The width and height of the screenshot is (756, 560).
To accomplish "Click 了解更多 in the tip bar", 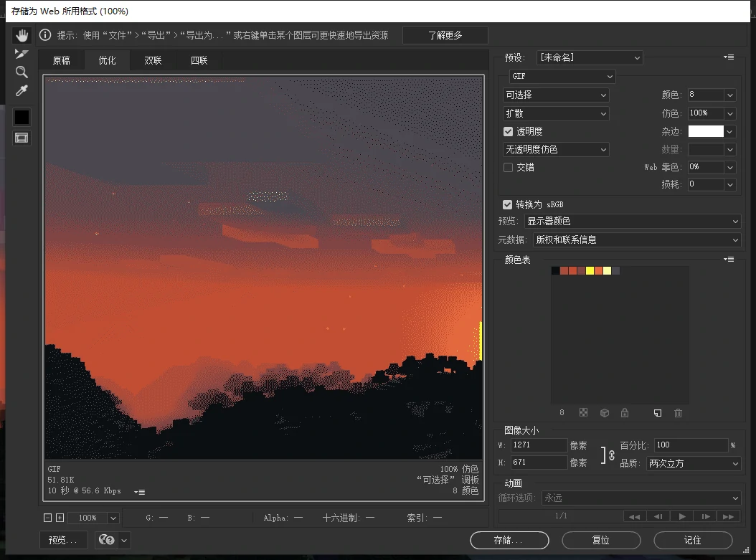I will pos(445,34).
